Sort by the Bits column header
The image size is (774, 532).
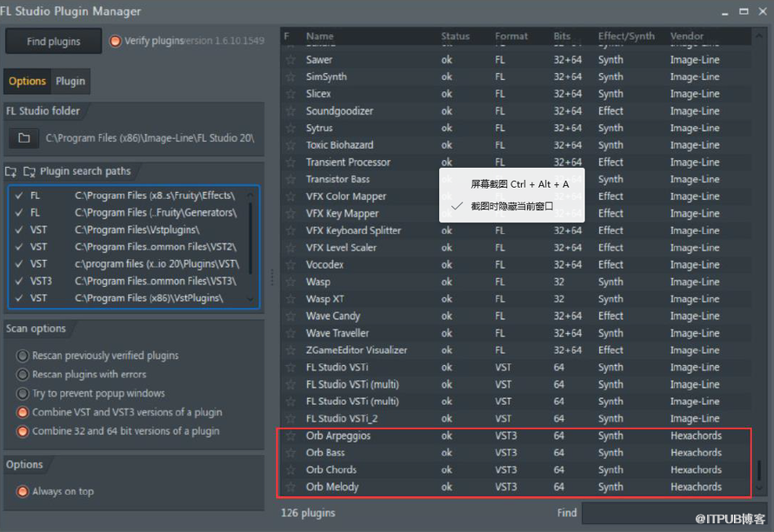pos(562,36)
